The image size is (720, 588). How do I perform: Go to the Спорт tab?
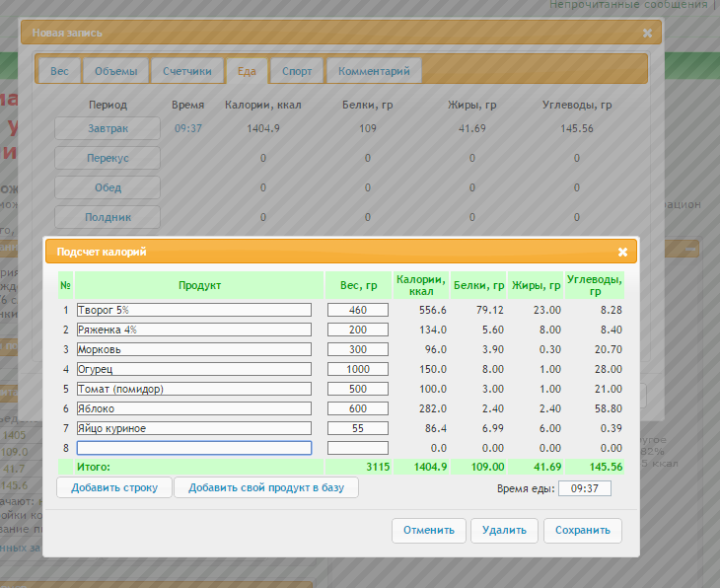click(297, 71)
